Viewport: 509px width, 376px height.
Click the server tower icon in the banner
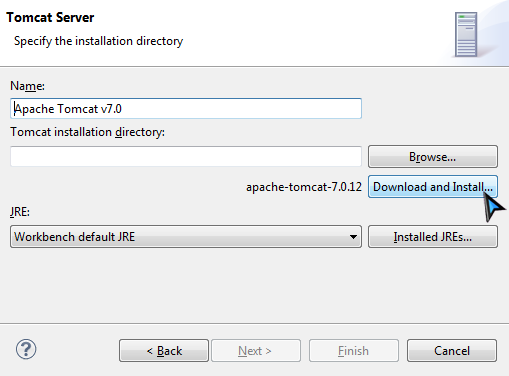point(466,34)
